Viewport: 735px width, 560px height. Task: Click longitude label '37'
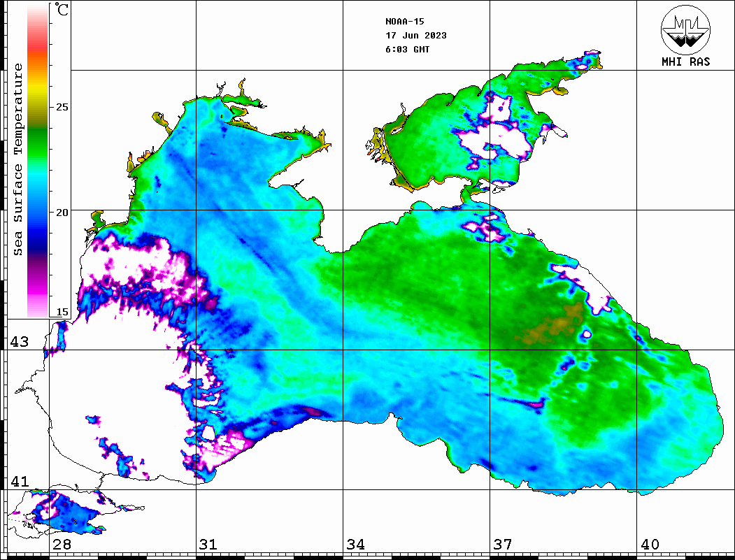tap(503, 545)
